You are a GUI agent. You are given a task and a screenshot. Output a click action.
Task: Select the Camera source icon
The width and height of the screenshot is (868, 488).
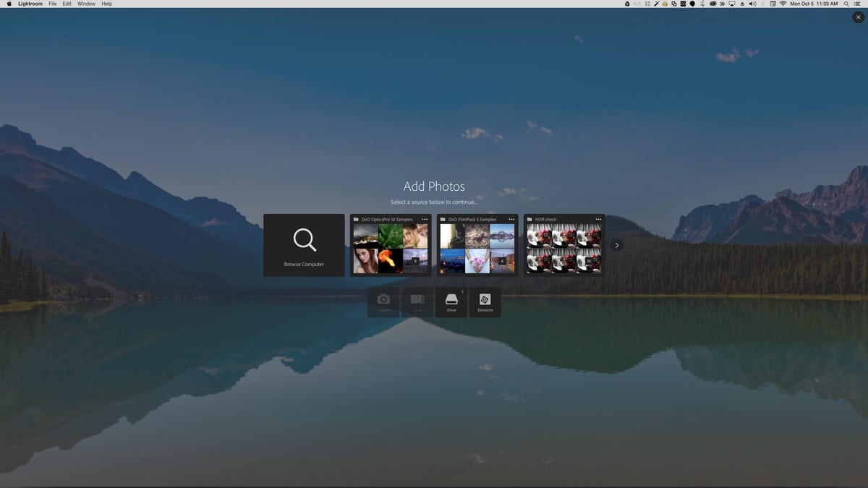(383, 301)
